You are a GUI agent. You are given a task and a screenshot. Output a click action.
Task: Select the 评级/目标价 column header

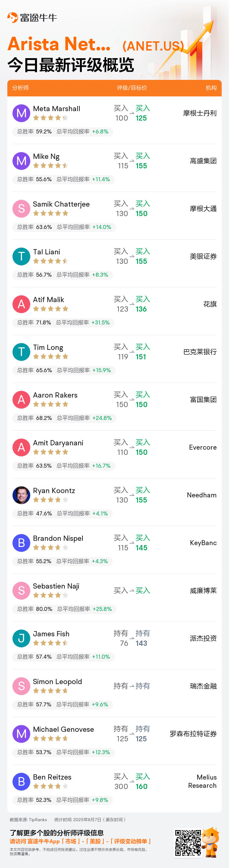[x=132, y=88]
